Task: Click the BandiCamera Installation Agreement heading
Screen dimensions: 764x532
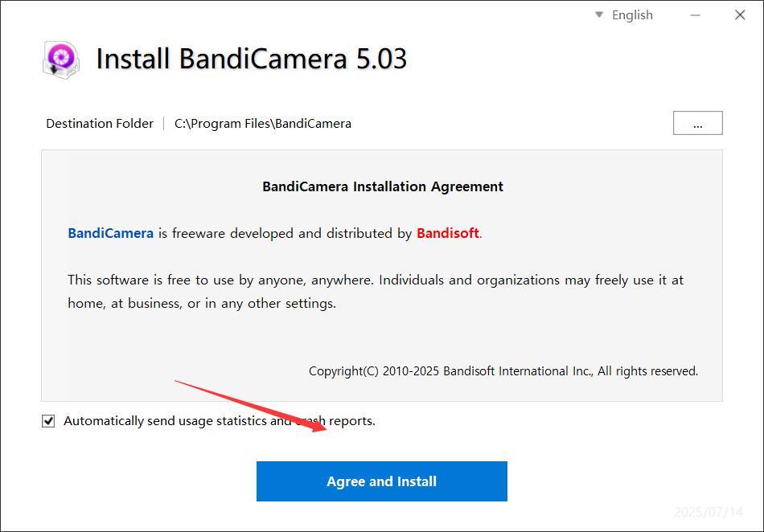Action: point(383,186)
